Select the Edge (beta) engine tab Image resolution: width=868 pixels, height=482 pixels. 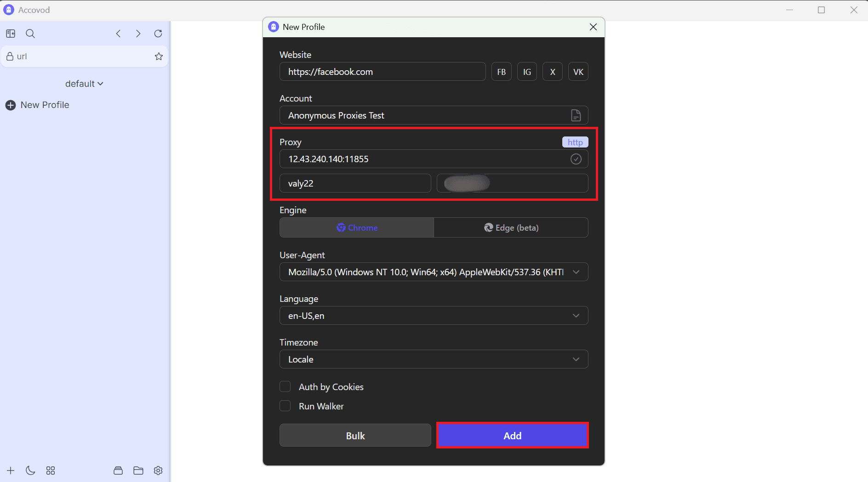click(511, 227)
